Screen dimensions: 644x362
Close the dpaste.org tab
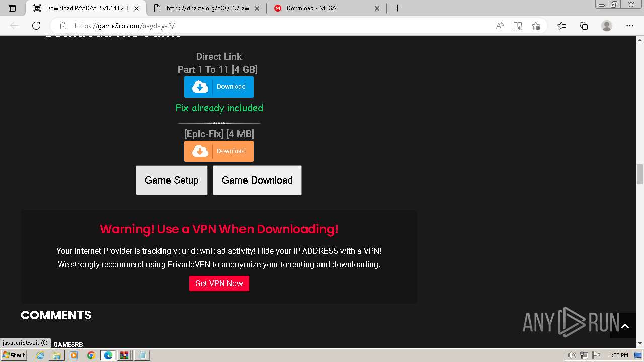click(x=257, y=8)
